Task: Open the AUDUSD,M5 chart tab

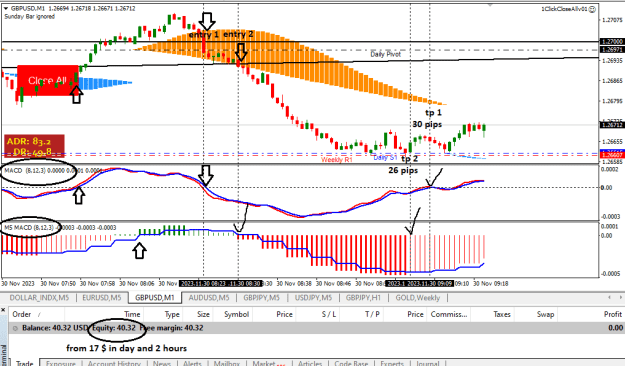Action: point(208,298)
